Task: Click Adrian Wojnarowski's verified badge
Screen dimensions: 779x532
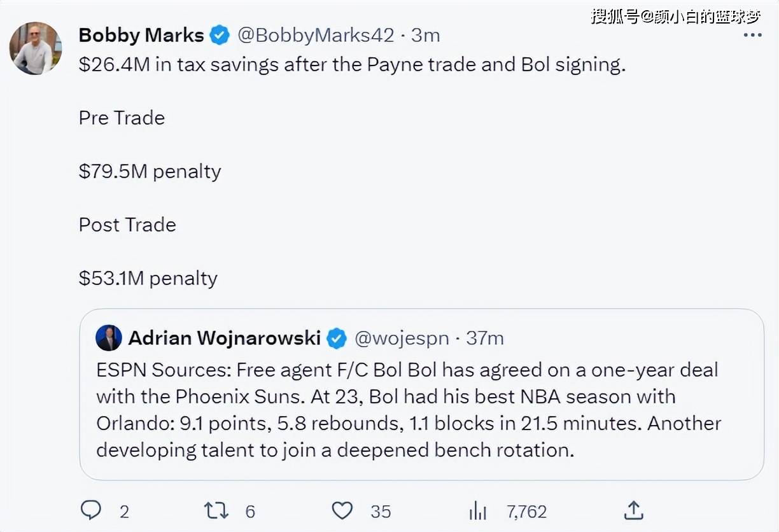Action: click(337, 339)
